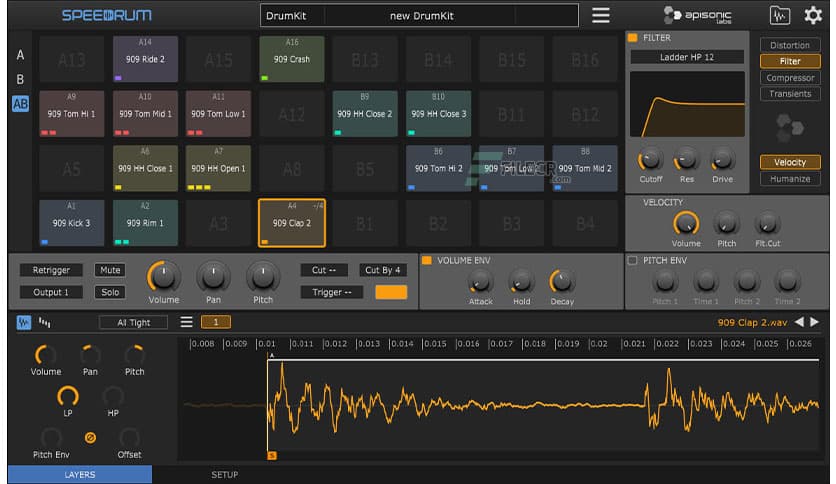Switch to pad bank A
This screenshot has height=484, width=836.
[20, 55]
